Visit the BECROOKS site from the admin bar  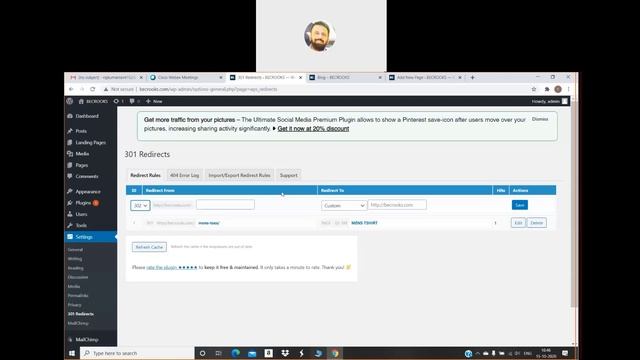[93, 101]
